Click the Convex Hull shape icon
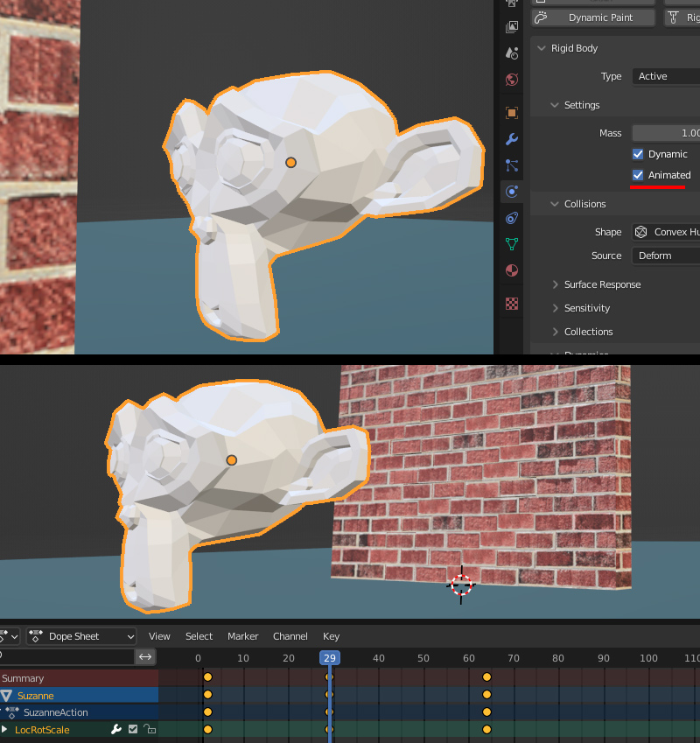Viewport: 700px width, 743px height. [640, 232]
